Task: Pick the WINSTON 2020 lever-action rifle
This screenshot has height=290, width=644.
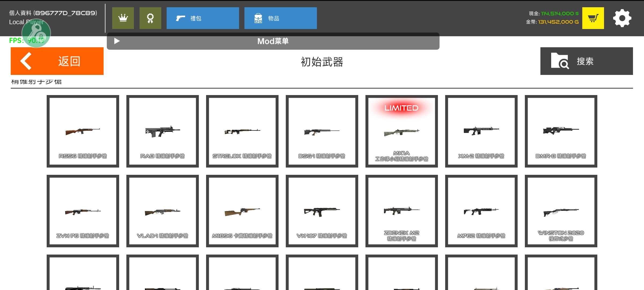Action: pos(561,211)
